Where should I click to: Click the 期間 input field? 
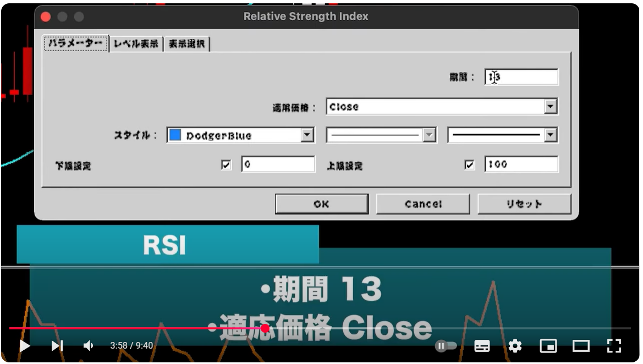coord(521,77)
